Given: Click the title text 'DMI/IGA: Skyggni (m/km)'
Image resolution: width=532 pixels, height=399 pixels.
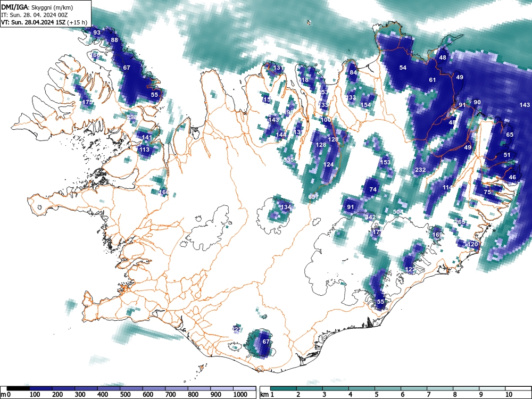Looking at the screenshot, I should pyautogui.click(x=37, y=7).
